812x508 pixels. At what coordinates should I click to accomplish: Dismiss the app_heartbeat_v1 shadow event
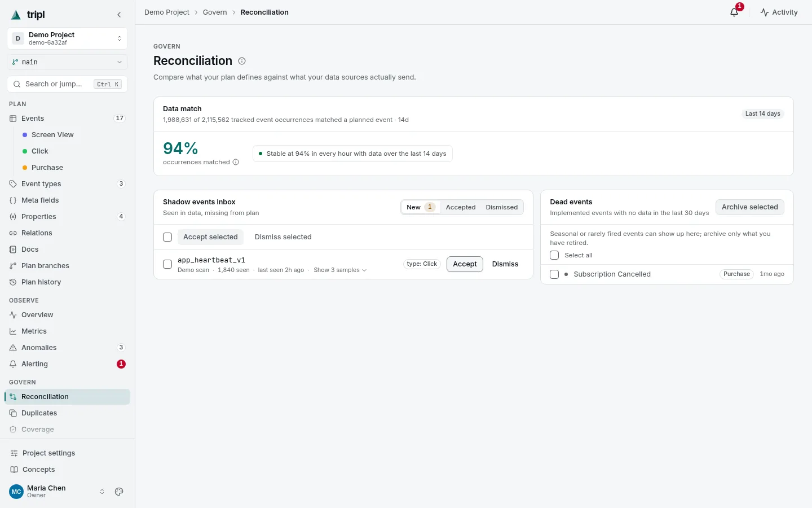pyautogui.click(x=505, y=264)
